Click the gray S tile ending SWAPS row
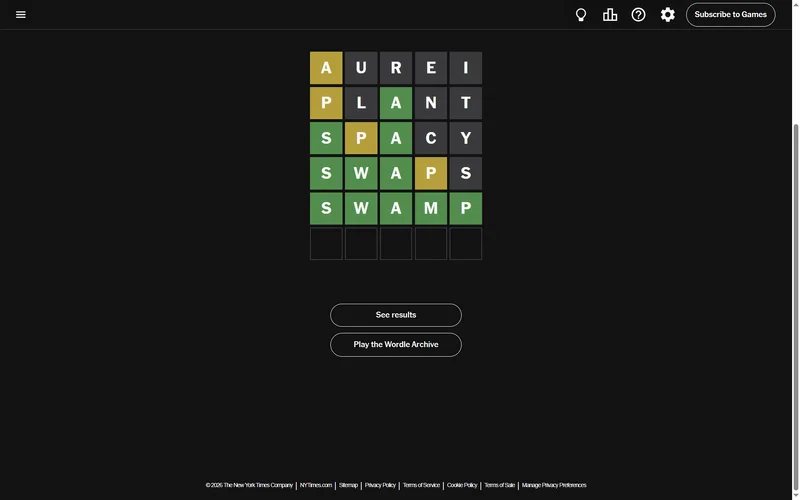 466,173
